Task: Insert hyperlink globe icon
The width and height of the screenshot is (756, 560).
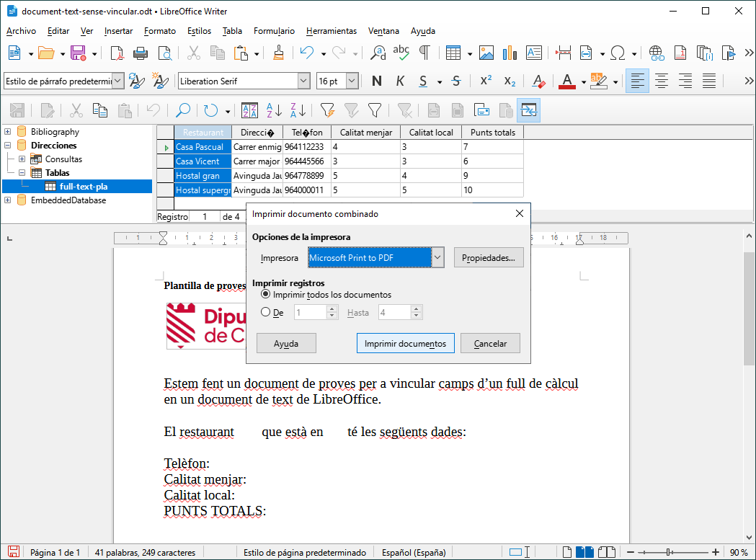Action: pos(657,53)
